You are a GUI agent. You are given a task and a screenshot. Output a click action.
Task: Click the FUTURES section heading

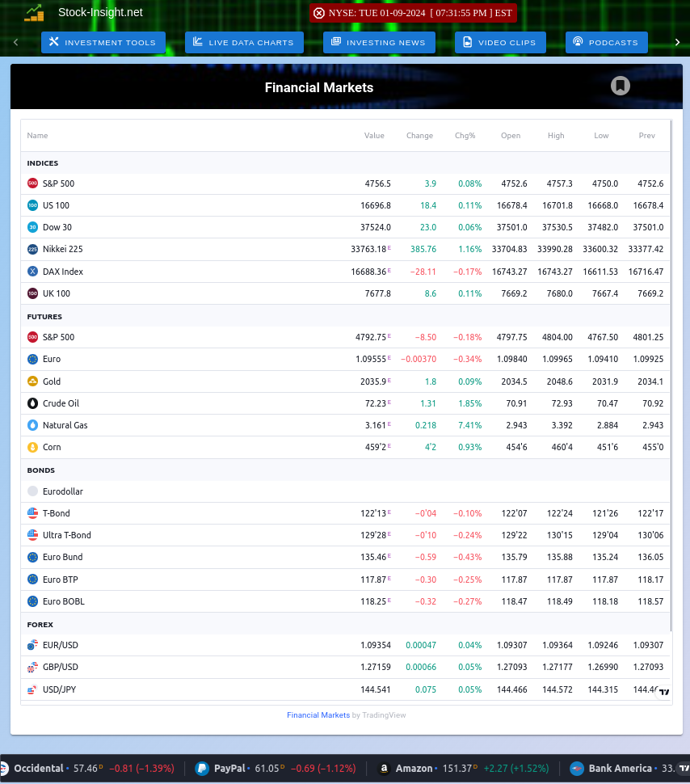click(x=44, y=317)
